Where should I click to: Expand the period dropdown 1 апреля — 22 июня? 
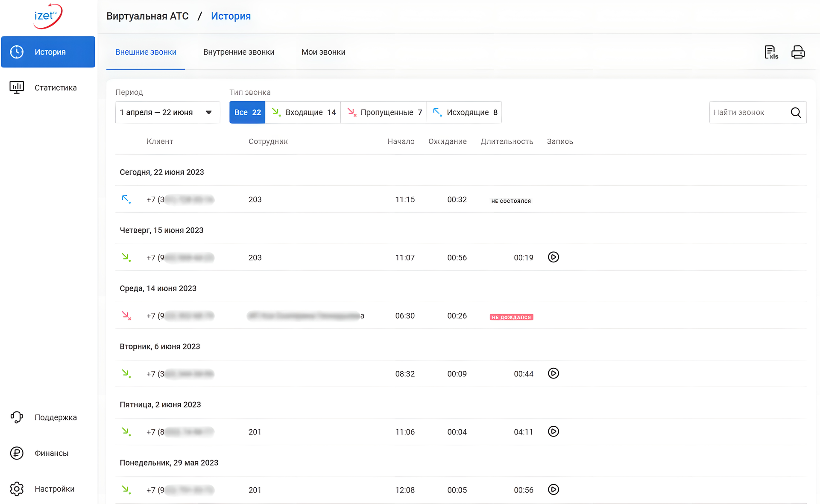tap(168, 112)
